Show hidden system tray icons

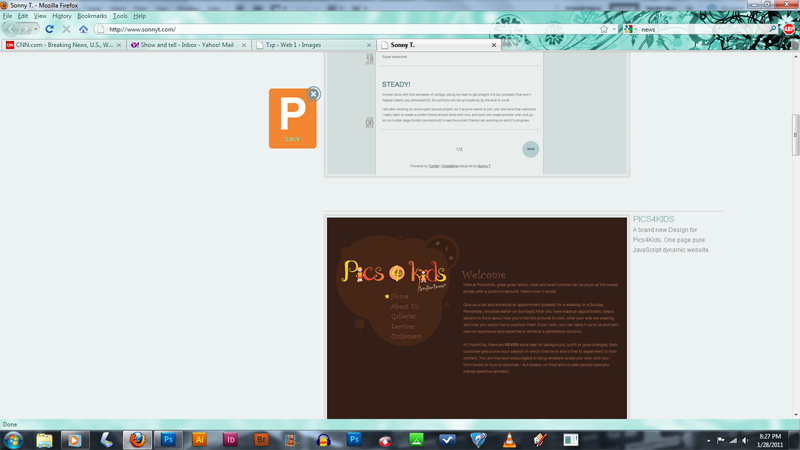(708, 440)
